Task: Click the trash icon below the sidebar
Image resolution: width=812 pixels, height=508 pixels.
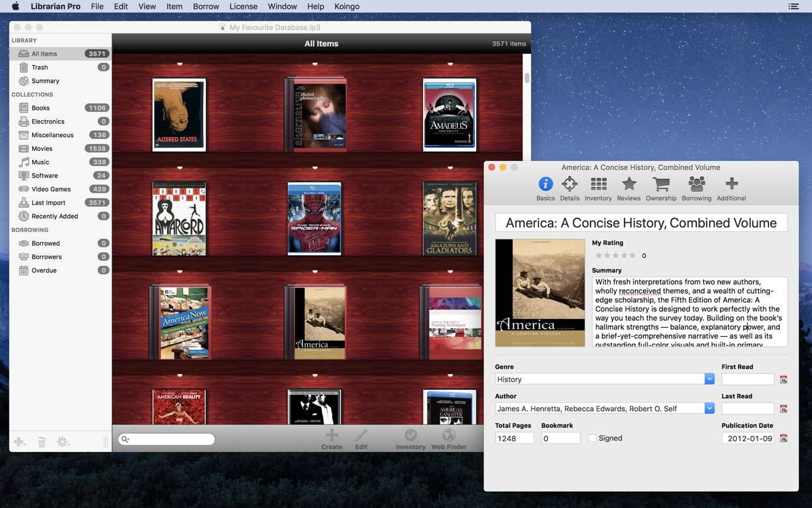Action: tap(41, 442)
